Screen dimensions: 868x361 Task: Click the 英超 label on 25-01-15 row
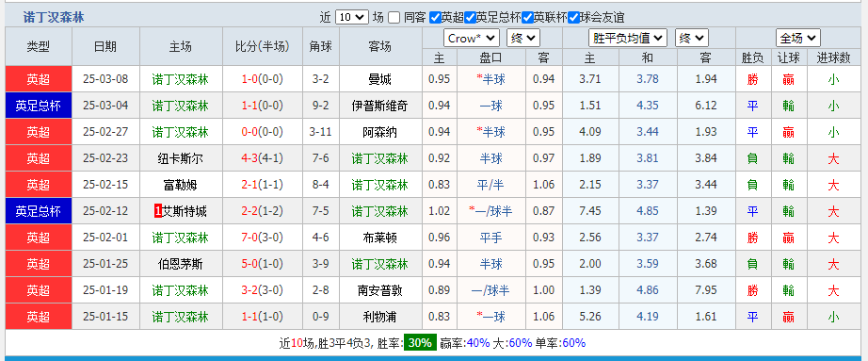click(x=39, y=318)
